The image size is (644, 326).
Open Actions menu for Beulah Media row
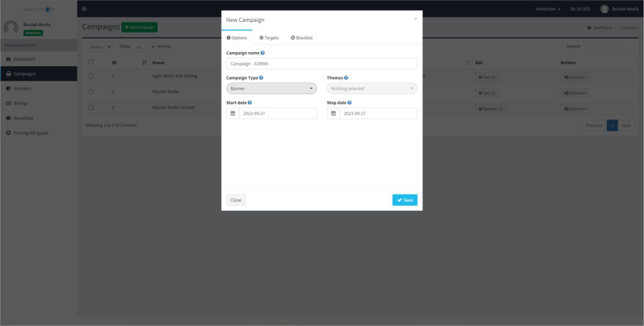tap(574, 93)
